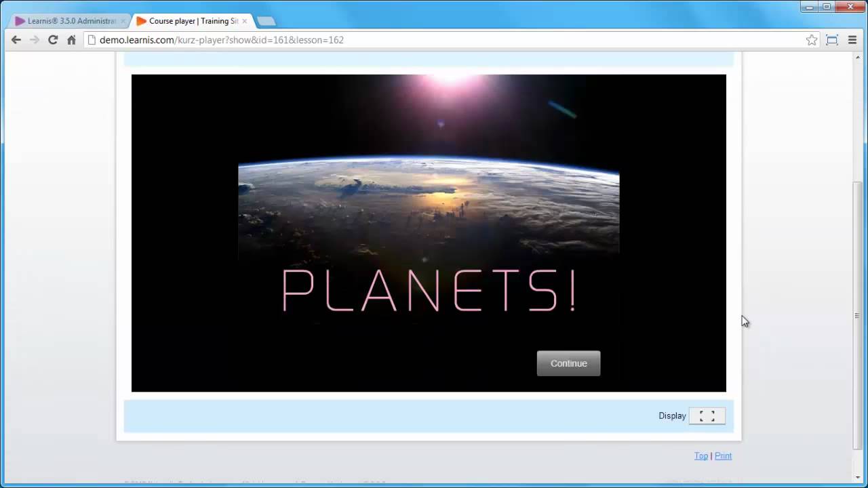The image size is (868, 488).
Task: Click the browser forward arrow
Action: coord(35,40)
